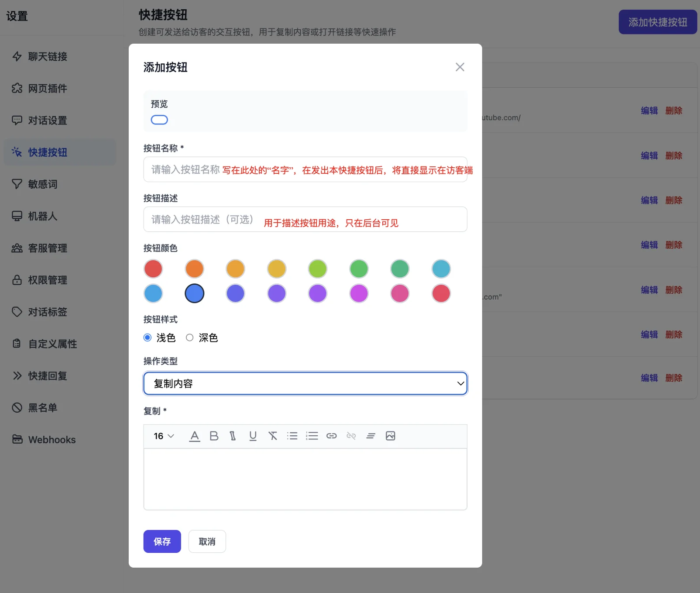
Task: Type in the 按钮名称 input field
Action: [305, 169]
